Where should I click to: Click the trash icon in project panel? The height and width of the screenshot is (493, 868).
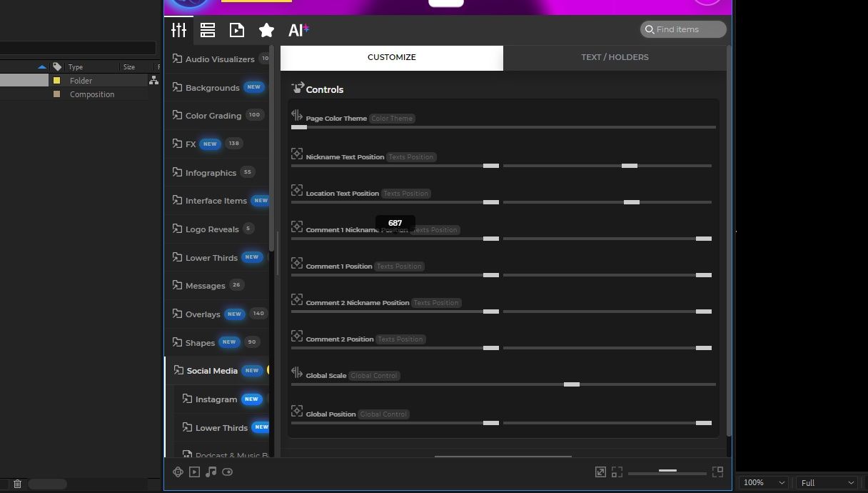(18, 484)
